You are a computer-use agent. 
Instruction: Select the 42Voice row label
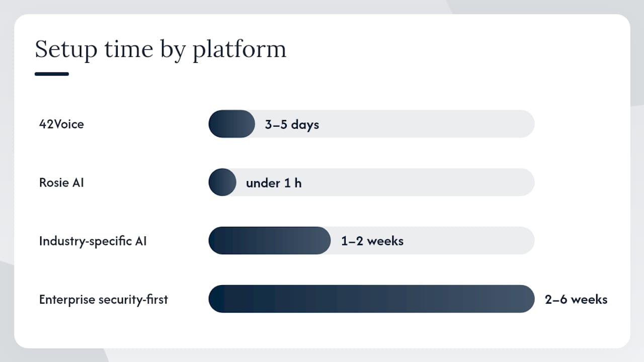[x=61, y=124]
